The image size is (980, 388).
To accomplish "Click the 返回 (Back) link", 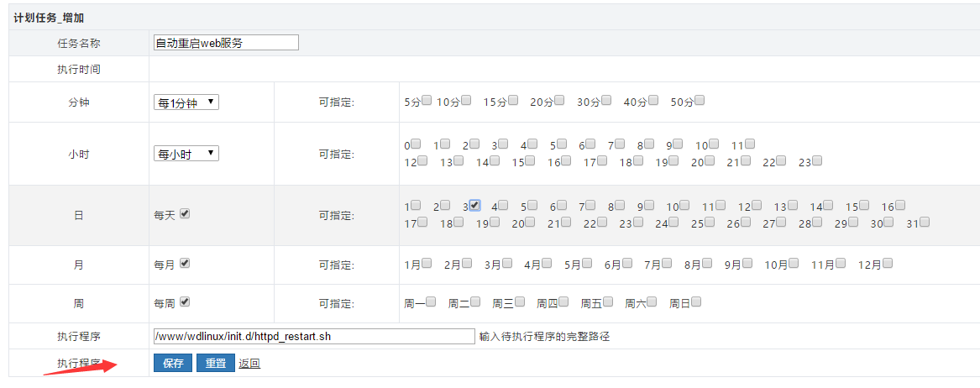I will pyautogui.click(x=249, y=364).
